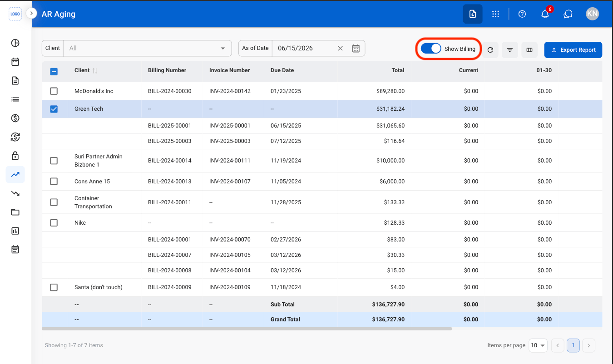
Task: Click the Grand Total label
Action: [285, 320]
